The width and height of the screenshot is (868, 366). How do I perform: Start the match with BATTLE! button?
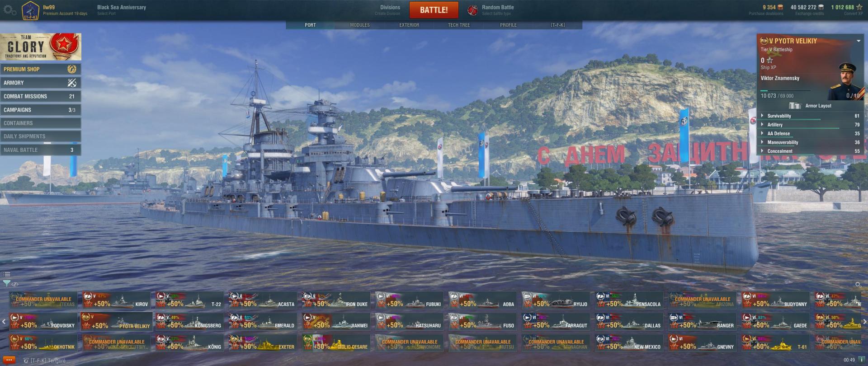click(434, 10)
